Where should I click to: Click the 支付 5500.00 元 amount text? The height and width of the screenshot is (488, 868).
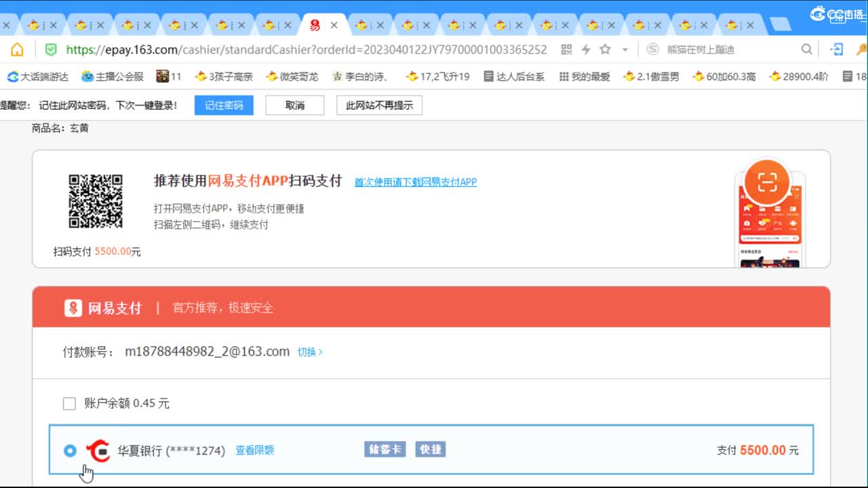[x=758, y=450]
